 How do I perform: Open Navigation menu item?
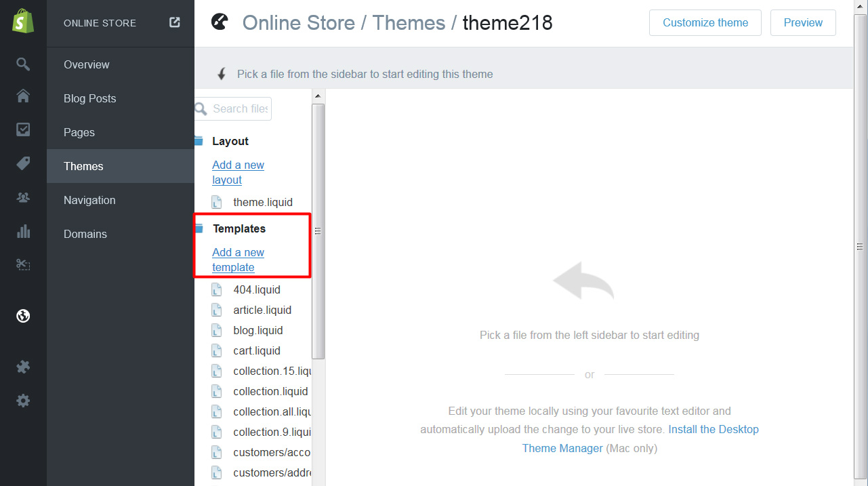click(x=121, y=200)
